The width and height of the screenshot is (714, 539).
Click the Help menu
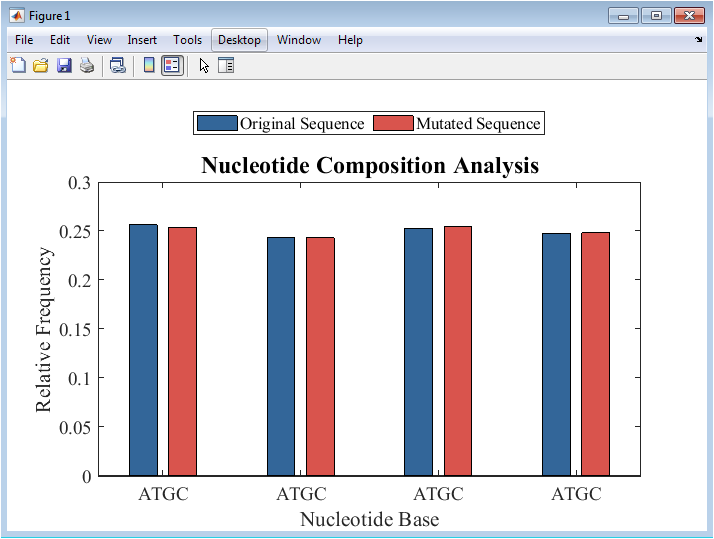click(350, 40)
